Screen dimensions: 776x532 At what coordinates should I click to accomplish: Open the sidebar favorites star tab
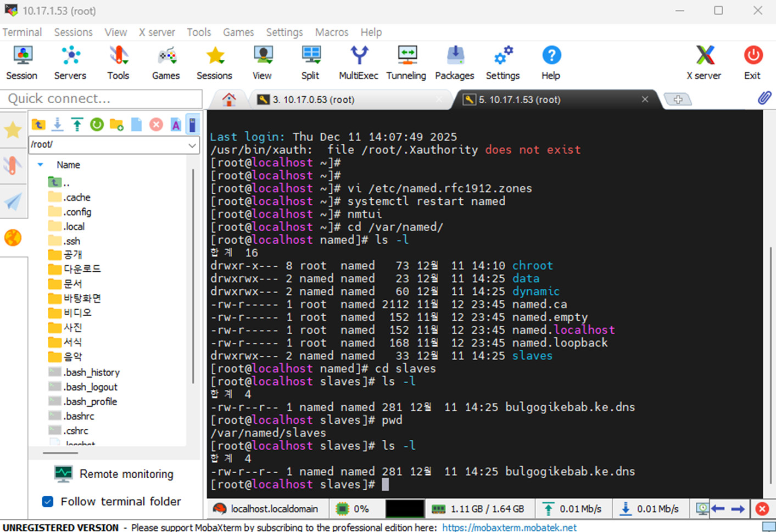pos(13,130)
